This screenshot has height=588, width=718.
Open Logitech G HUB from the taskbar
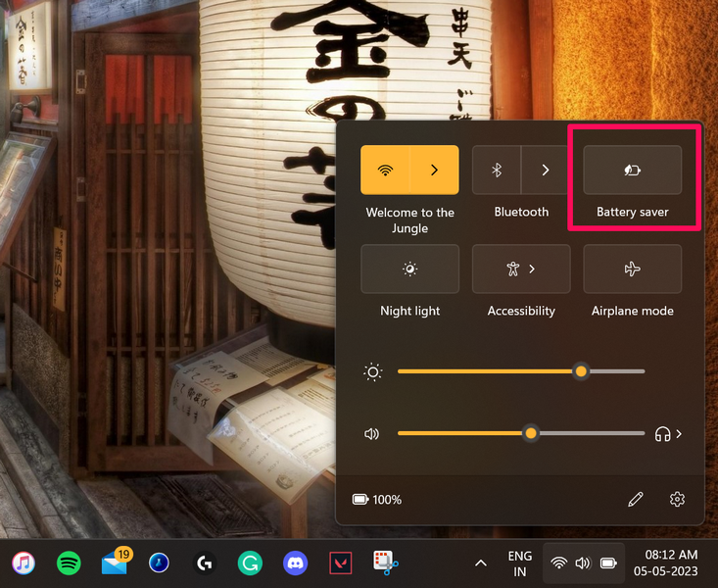205,563
